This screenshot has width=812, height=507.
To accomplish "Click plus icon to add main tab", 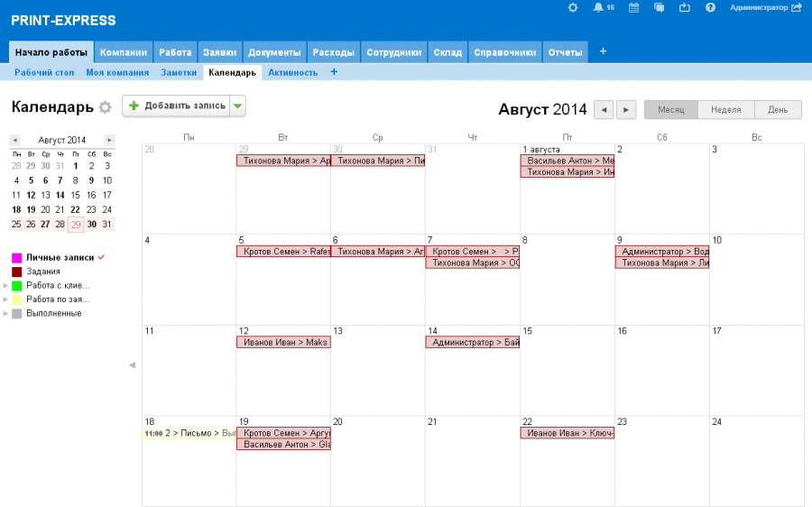I will pos(603,51).
